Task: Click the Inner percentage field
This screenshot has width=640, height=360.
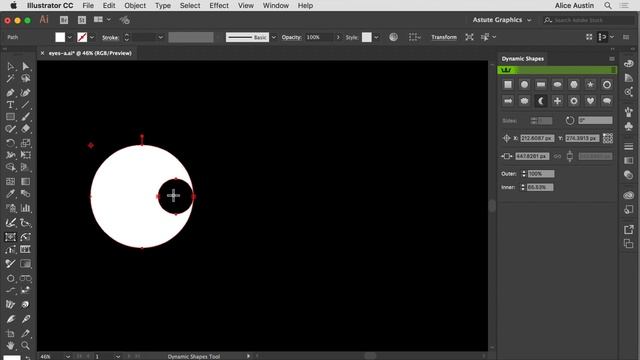Action: (540, 187)
